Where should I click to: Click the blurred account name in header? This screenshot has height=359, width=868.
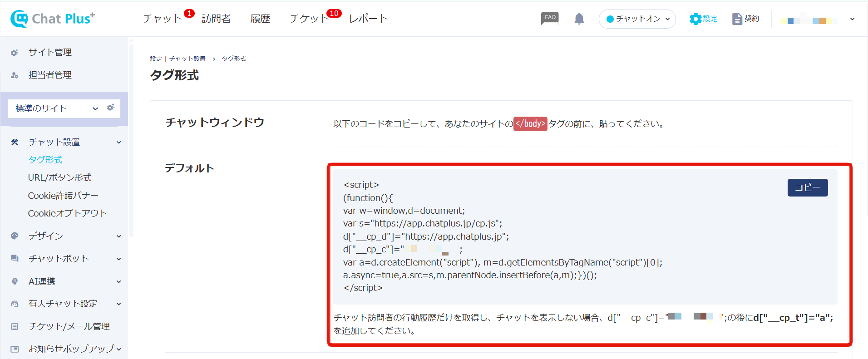click(809, 20)
